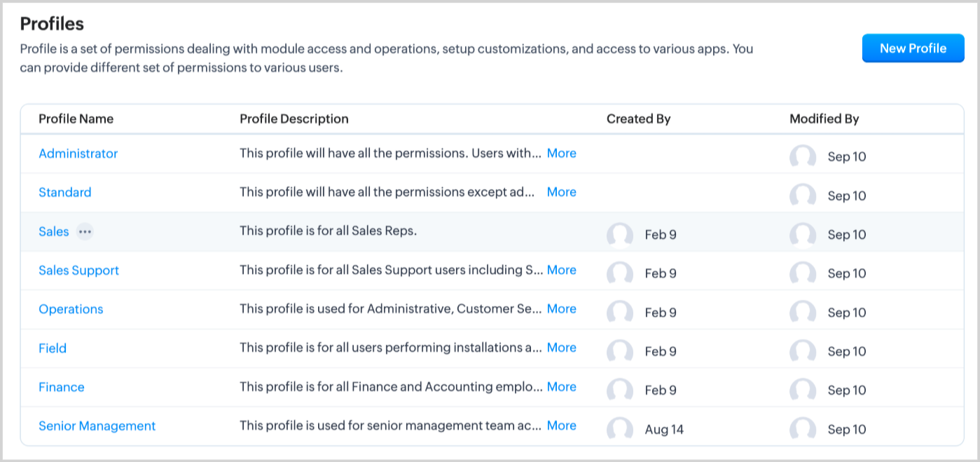This screenshot has width=980, height=462.
Task: Open the Senior Management profile
Action: [x=97, y=426]
